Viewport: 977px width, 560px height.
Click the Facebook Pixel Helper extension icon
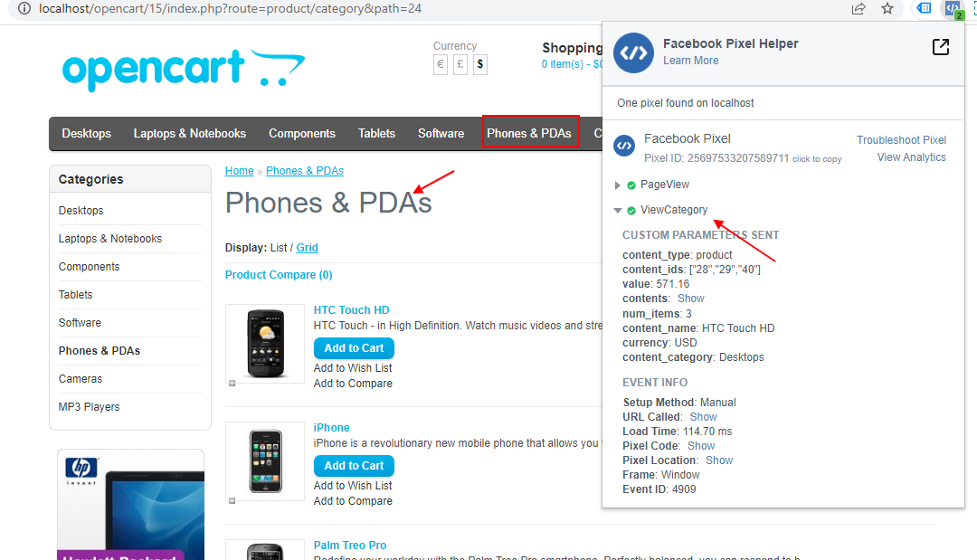pyautogui.click(x=952, y=9)
